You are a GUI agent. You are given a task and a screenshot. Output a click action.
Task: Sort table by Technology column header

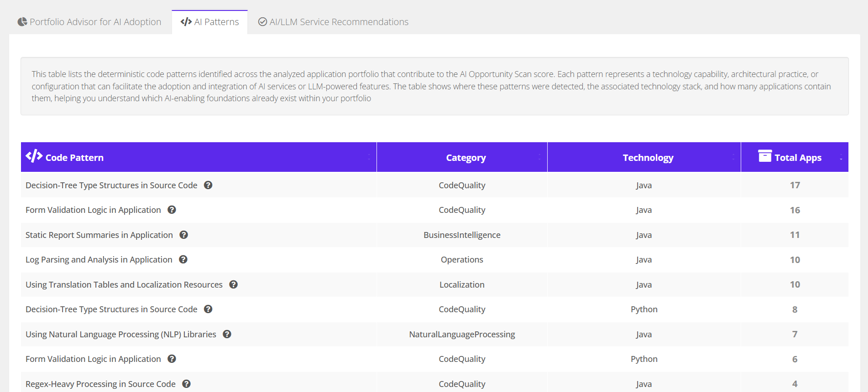click(x=644, y=157)
